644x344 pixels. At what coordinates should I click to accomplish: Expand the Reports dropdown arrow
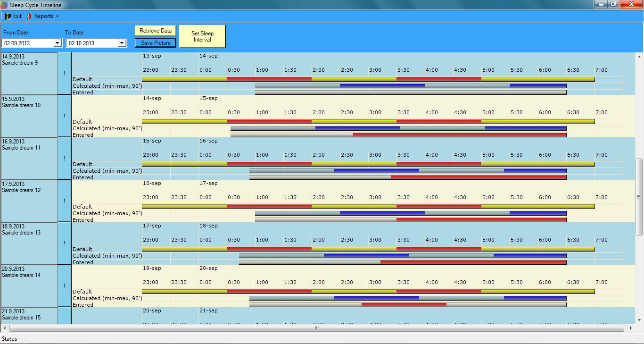point(58,16)
